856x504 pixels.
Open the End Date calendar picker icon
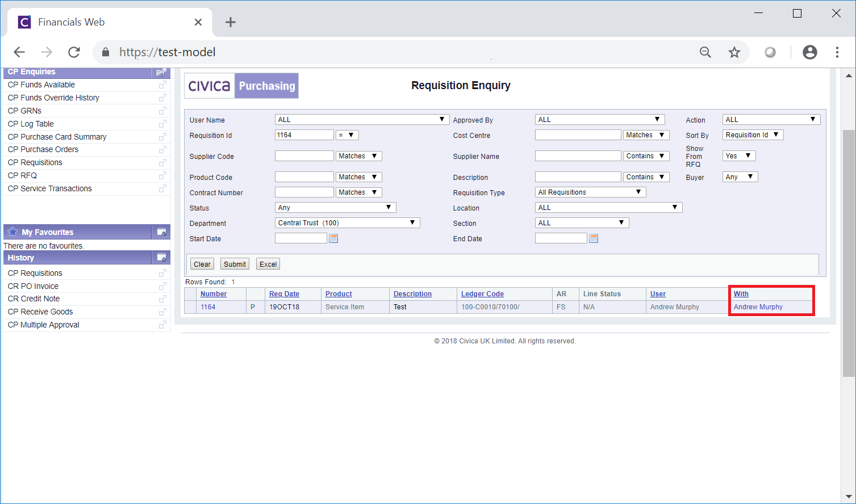click(594, 238)
